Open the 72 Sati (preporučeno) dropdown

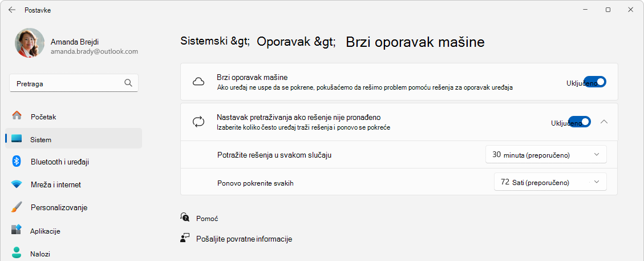[x=550, y=182]
